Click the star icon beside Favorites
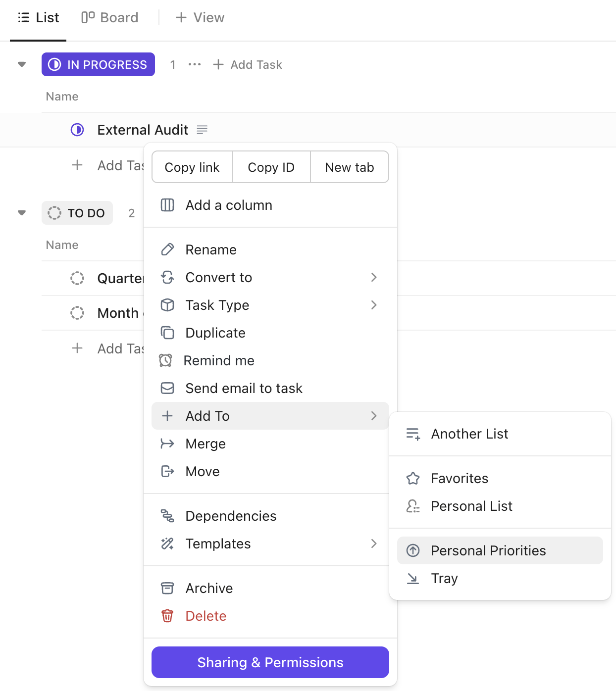Viewport: 616px width, 691px height. pyautogui.click(x=413, y=478)
